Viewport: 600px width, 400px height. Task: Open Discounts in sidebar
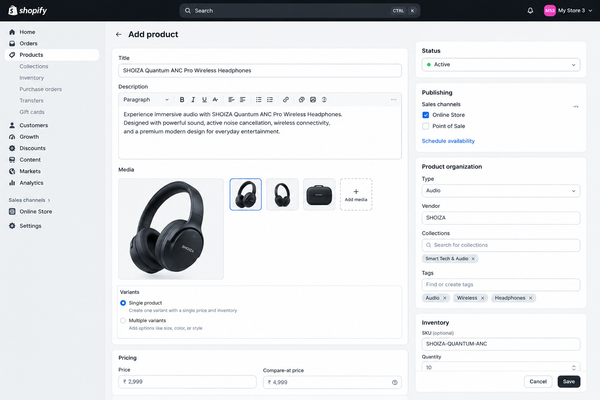click(x=33, y=148)
